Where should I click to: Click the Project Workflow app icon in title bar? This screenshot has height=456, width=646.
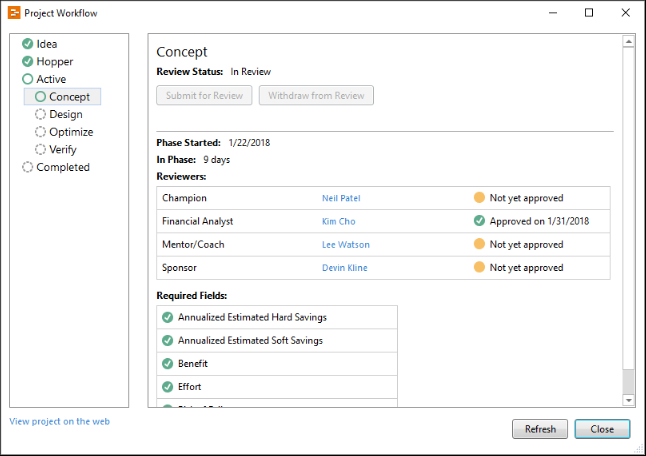click(x=13, y=13)
